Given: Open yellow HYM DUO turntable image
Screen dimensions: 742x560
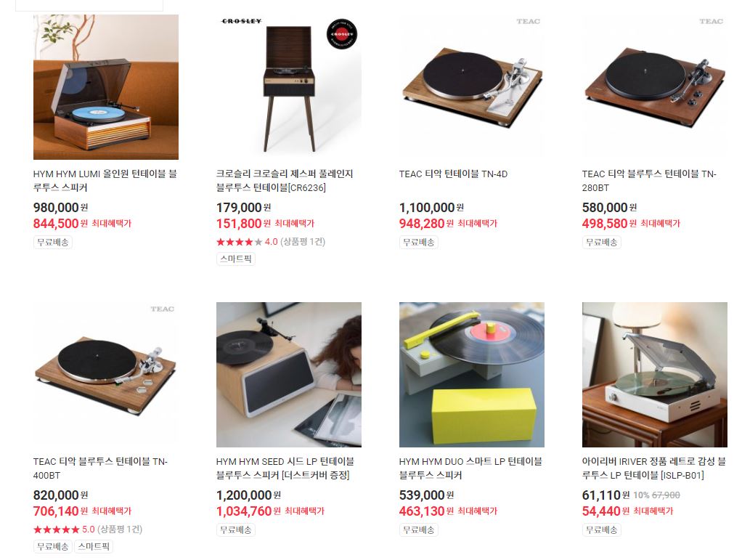Looking at the screenshot, I should click(x=472, y=375).
